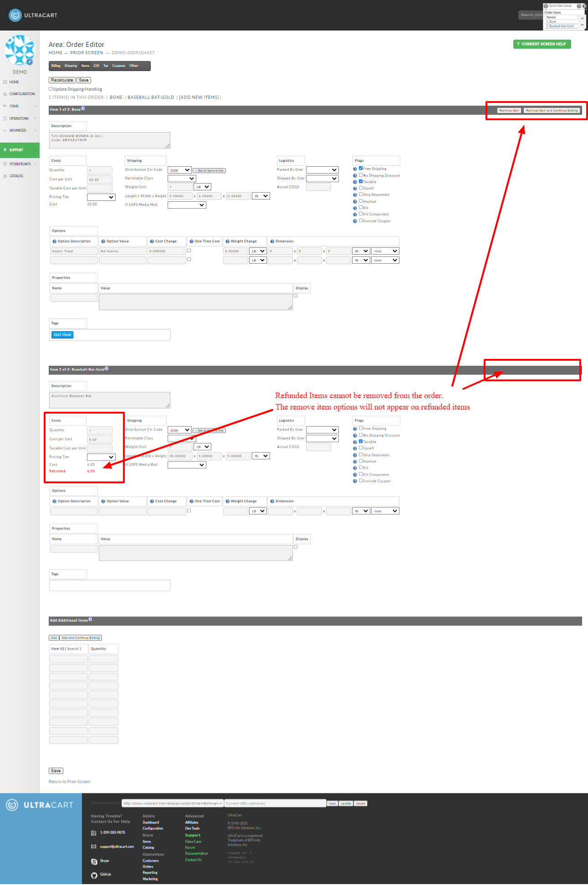This screenshot has width=588, height=885.
Task: Jump to Baseball-Bat-Gold in Quick Item Jump
Action: pyautogui.click(x=561, y=26)
